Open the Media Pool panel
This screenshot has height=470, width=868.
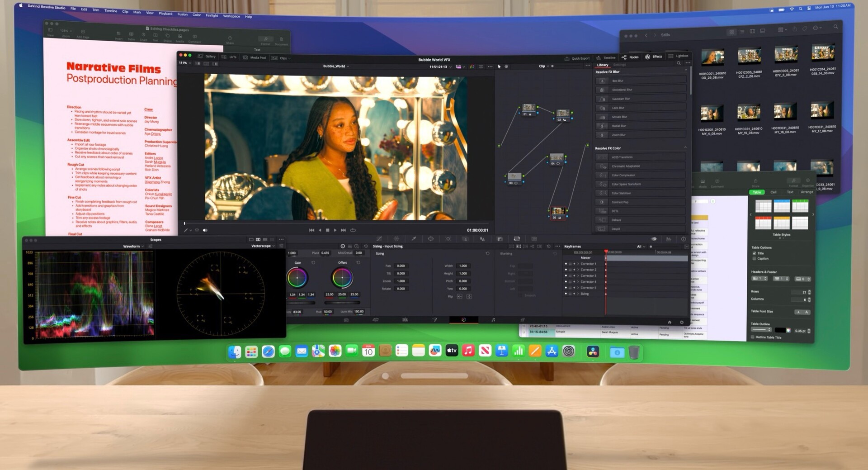255,57
